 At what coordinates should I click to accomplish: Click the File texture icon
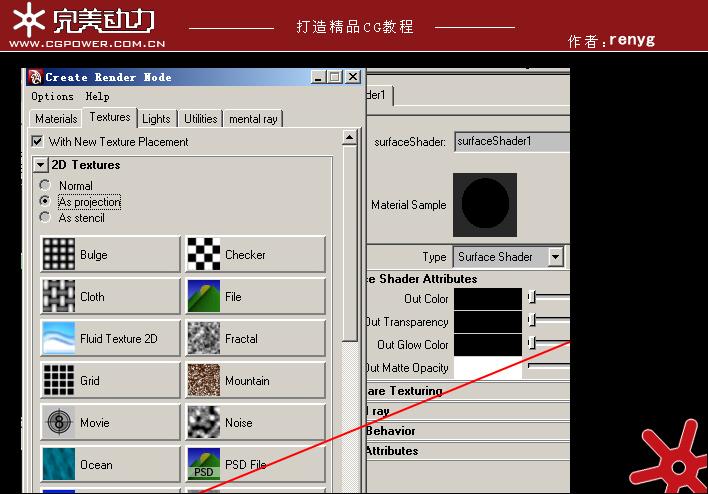204,296
